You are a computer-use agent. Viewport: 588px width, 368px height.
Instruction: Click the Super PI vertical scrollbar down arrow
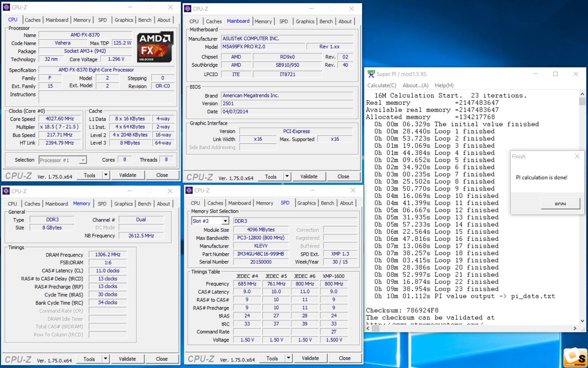(582, 321)
